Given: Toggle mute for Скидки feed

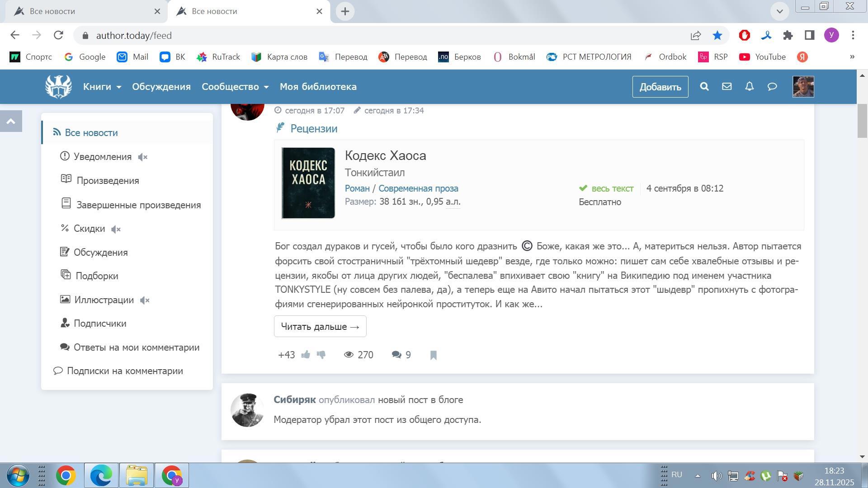Looking at the screenshot, I should coord(116,229).
